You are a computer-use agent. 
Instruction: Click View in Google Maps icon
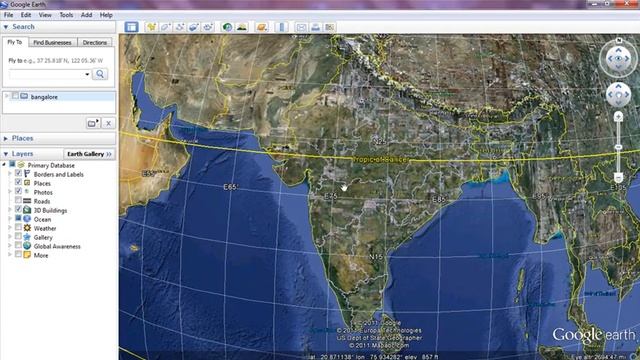tap(329, 27)
